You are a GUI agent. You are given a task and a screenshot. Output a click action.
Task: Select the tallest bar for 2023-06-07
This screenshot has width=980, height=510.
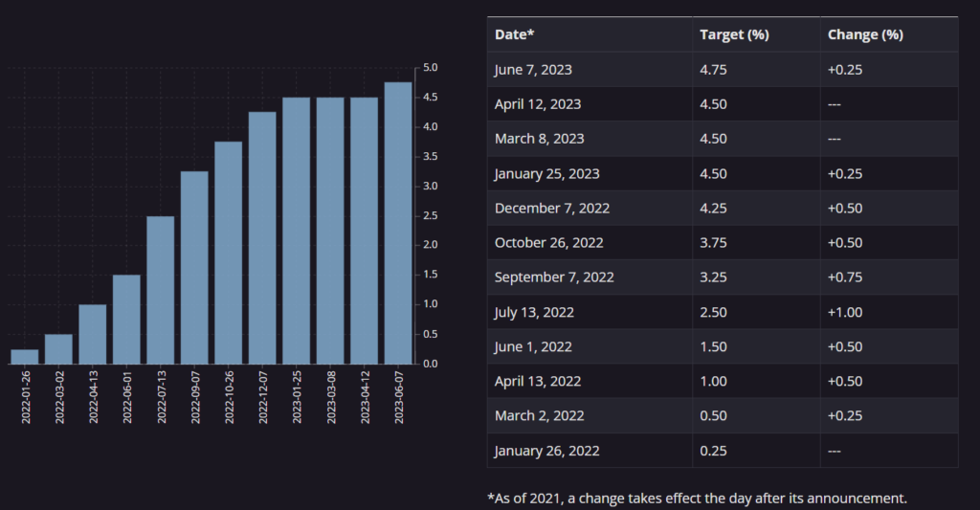pyautogui.click(x=398, y=223)
